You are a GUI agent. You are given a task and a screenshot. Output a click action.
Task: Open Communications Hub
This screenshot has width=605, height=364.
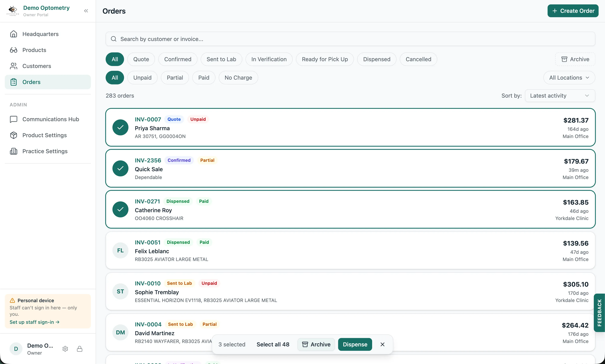[x=48, y=119]
